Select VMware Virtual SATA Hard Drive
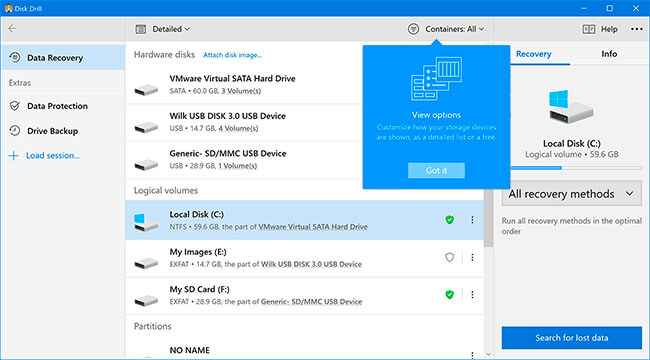 click(244, 85)
